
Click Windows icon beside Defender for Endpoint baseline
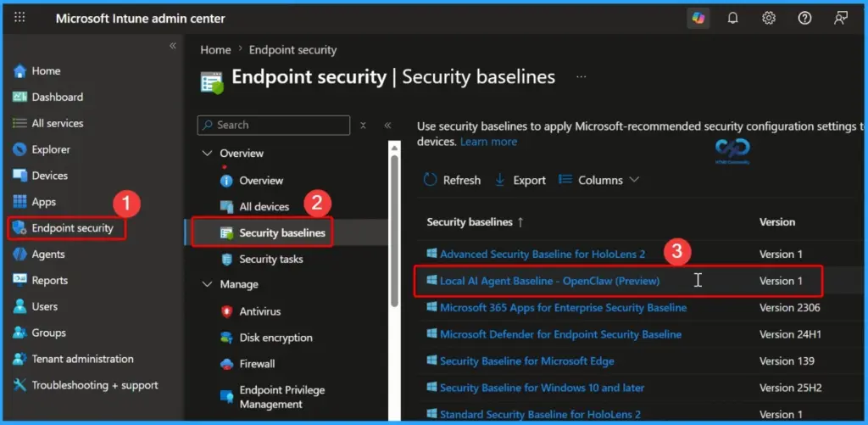pos(431,334)
